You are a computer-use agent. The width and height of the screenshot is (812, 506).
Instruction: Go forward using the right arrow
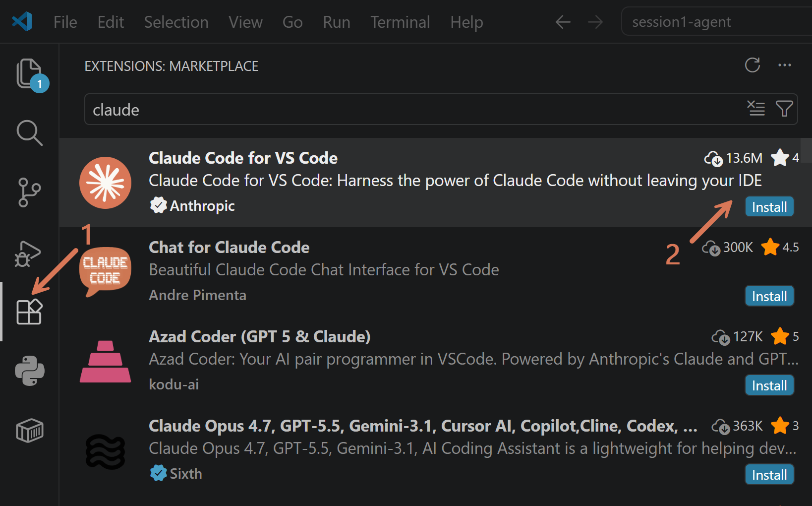point(595,22)
